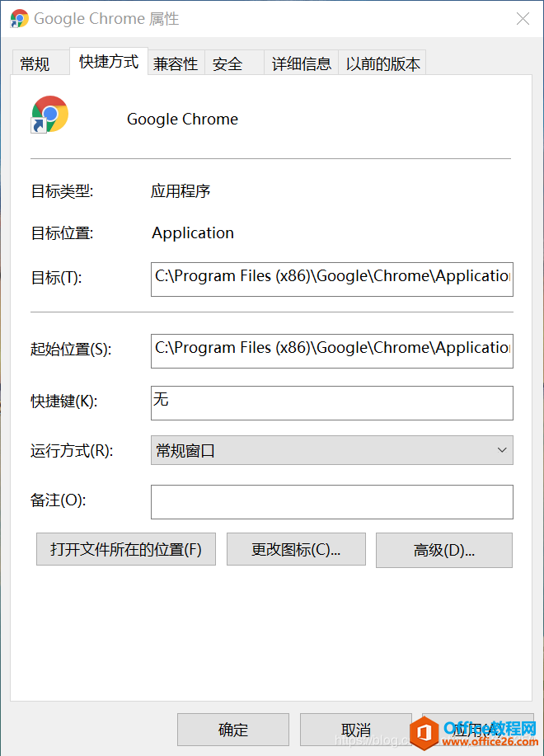Close the Google Chrome properties dialog
The height and width of the screenshot is (756, 544).
[x=523, y=18]
